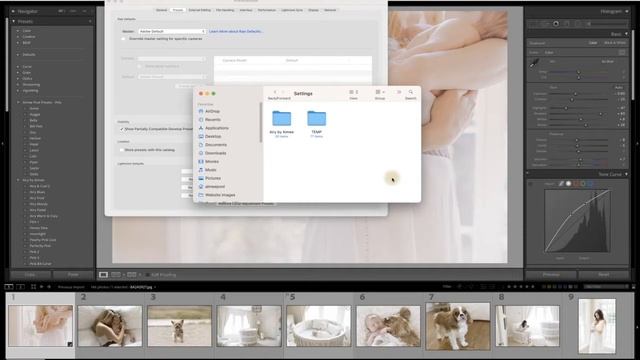Open the profile browser grid icon
This screenshot has width=640, height=360.
tap(622, 52)
